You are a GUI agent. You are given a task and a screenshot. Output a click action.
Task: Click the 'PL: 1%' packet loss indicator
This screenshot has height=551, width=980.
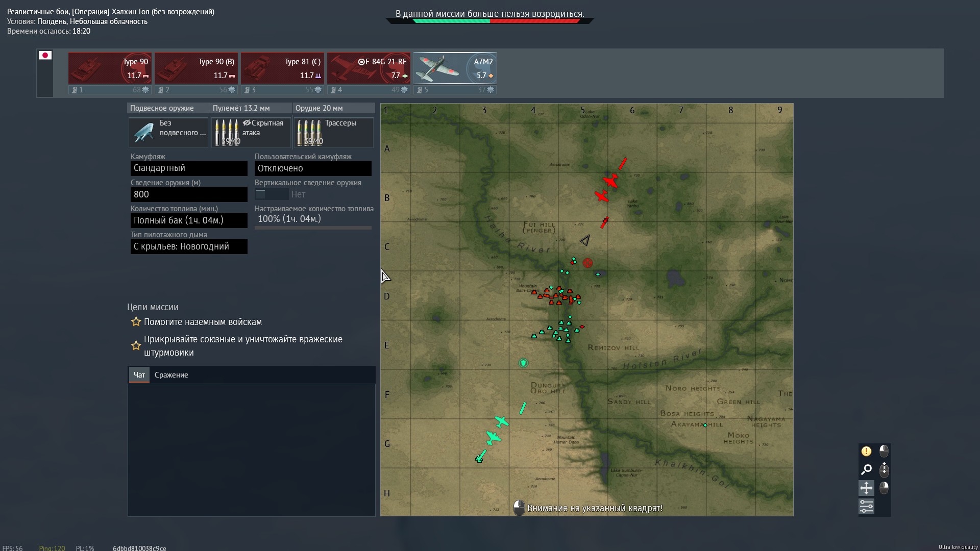pyautogui.click(x=85, y=548)
